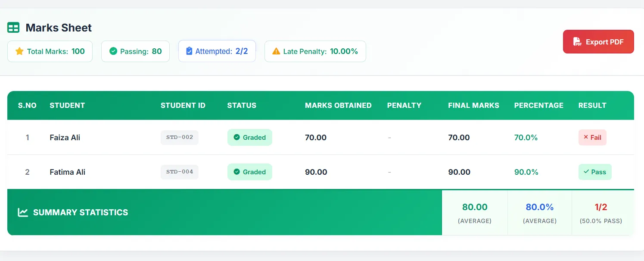Click the Marks Sheet table icon

coord(13,28)
